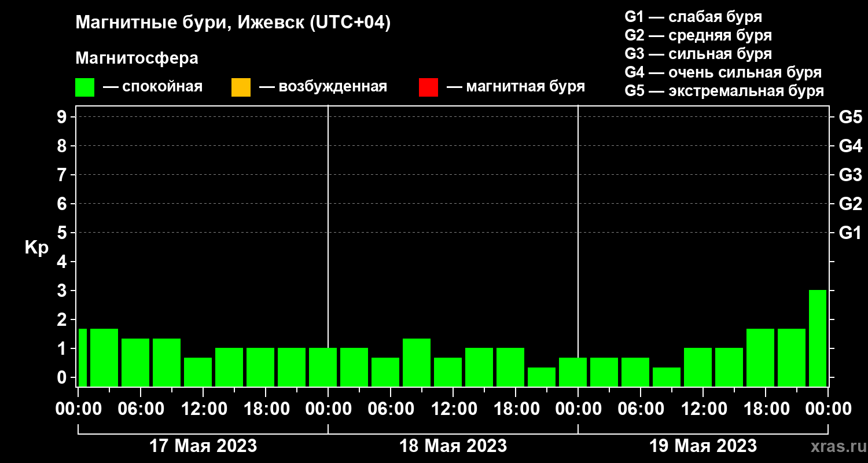The image size is (868, 463).
Task: Click the '12:00' time label above 18 Мая
Action: pos(453,409)
